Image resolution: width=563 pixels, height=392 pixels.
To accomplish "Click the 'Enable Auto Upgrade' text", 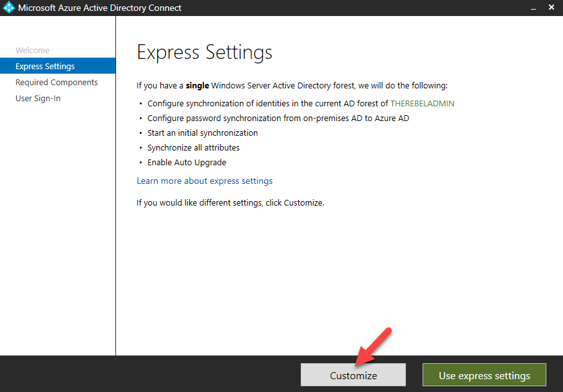I will coord(187,163).
